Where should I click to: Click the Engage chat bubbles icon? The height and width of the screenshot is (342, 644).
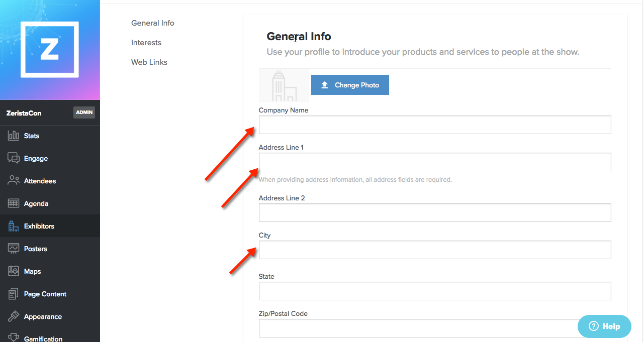(x=14, y=158)
